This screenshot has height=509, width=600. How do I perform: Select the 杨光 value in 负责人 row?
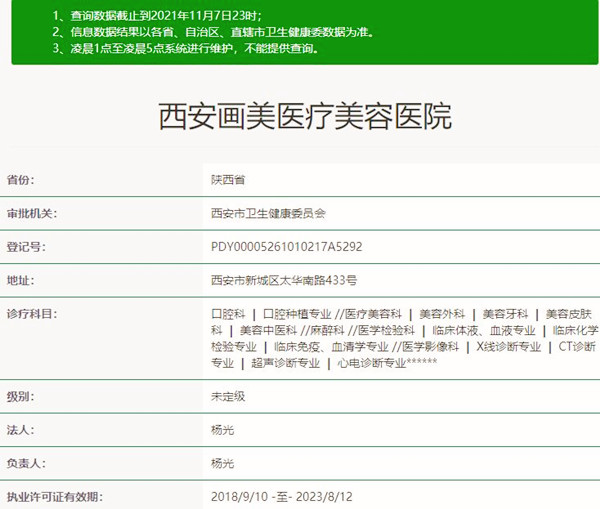(x=222, y=463)
